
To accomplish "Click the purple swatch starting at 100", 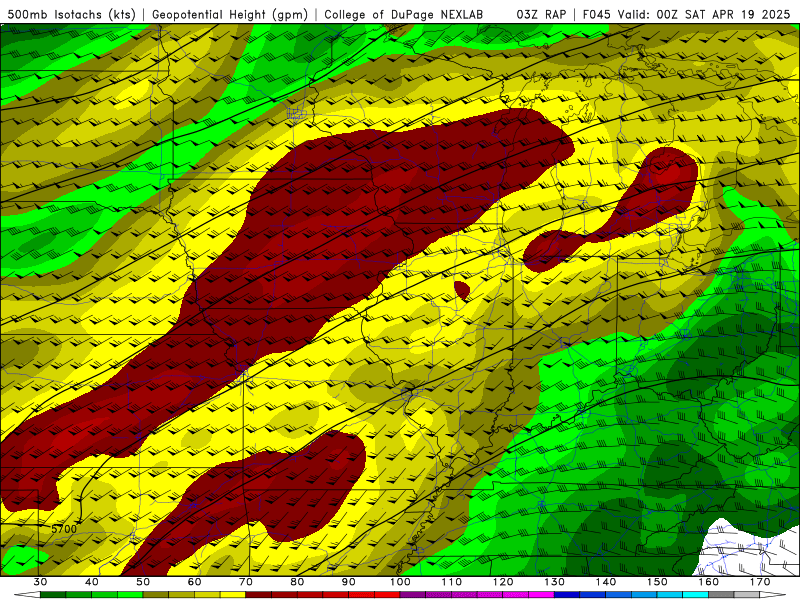I will click(413, 595).
